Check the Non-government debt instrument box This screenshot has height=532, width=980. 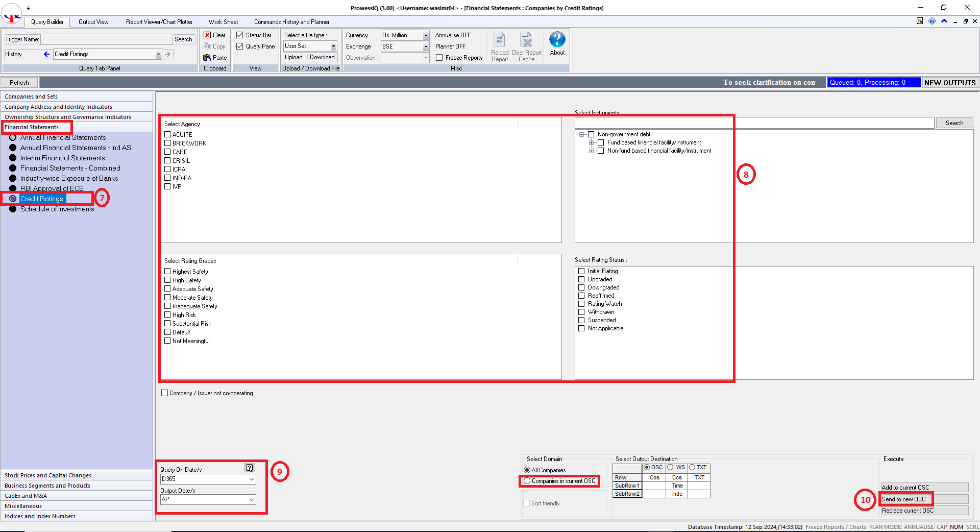point(591,134)
